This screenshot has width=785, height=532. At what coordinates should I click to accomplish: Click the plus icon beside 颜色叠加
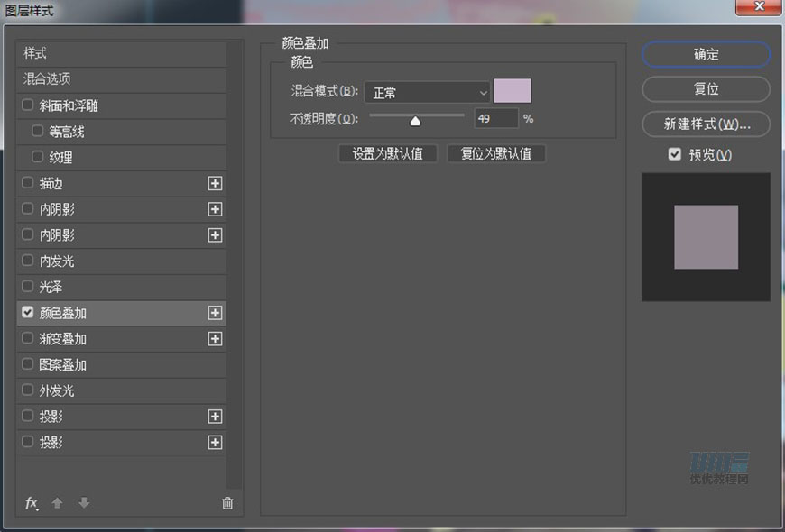coord(215,313)
